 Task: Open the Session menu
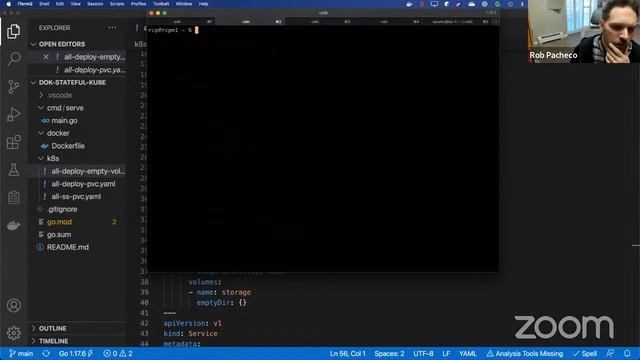click(x=95, y=4)
